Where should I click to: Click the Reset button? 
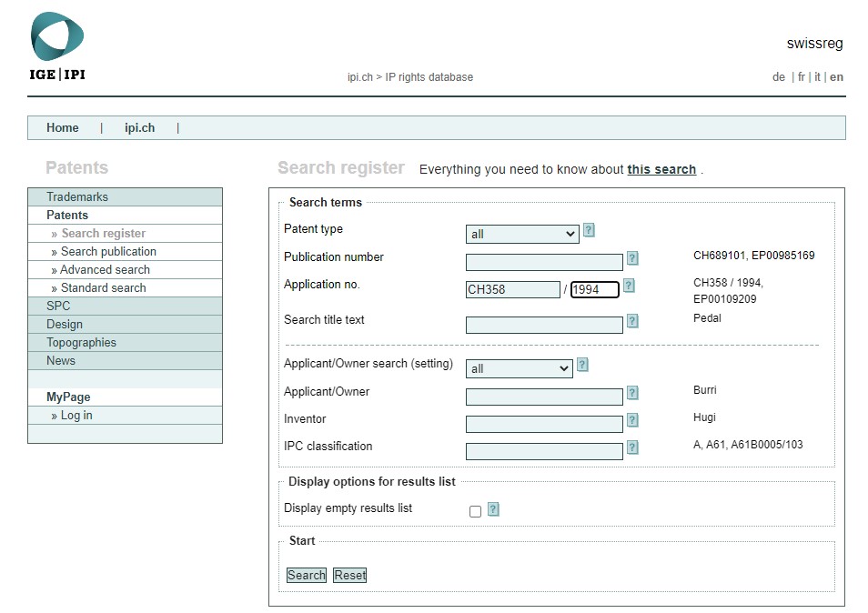pyautogui.click(x=350, y=575)
